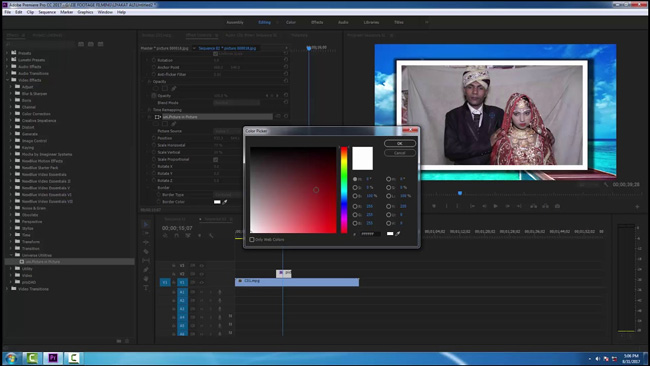Select the S saturation radio button in HSB
650x366 pixels.
tap(355, 187)
